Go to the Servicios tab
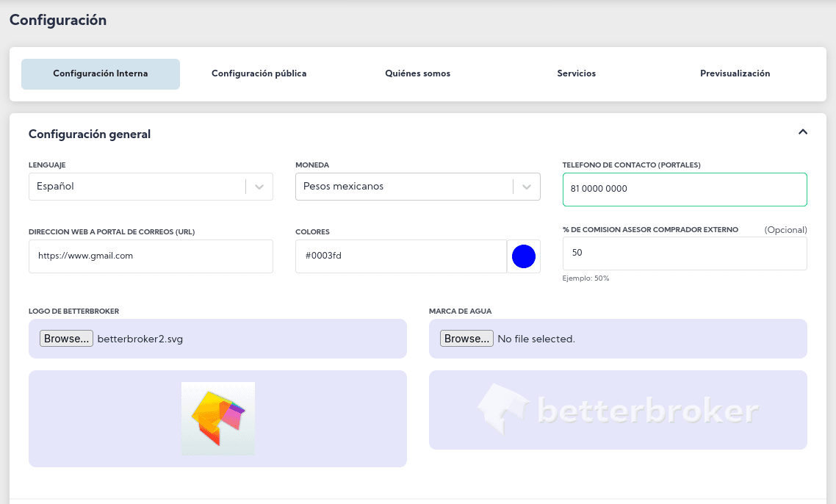Image resolution: width=836 pixels, height=504 pixels. pos(576,73)
